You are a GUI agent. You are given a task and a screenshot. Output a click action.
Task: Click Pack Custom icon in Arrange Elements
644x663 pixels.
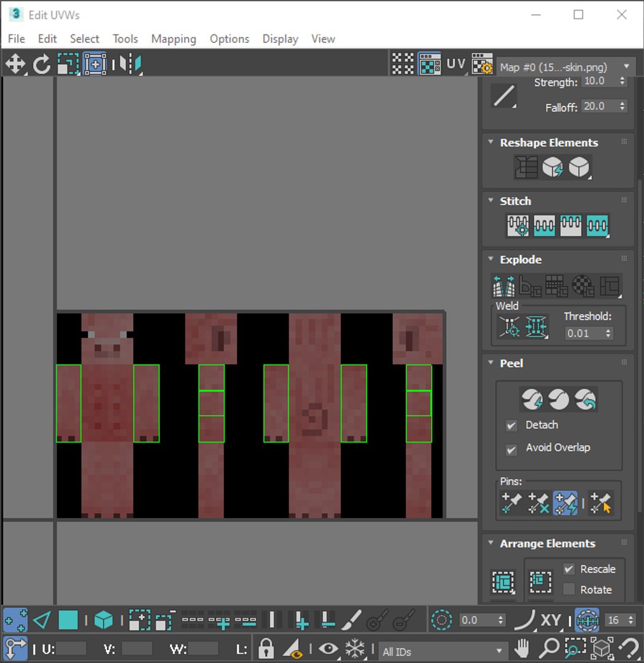coord(503,583)
